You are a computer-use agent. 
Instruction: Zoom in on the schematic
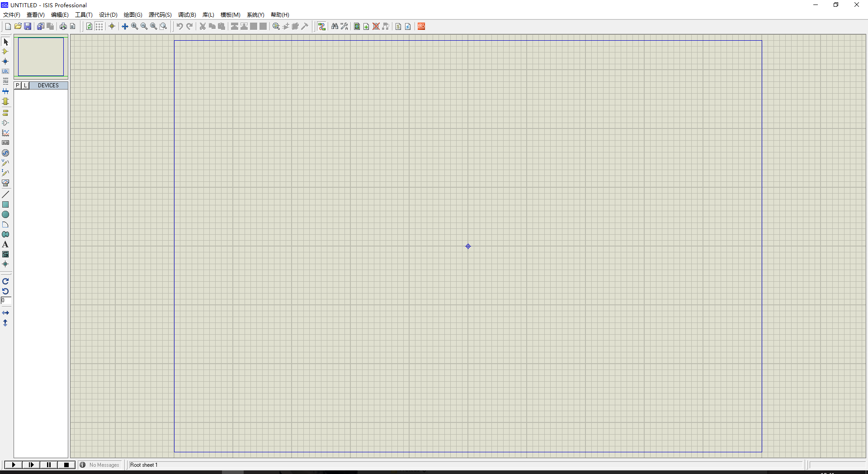[x=135, y=26]
